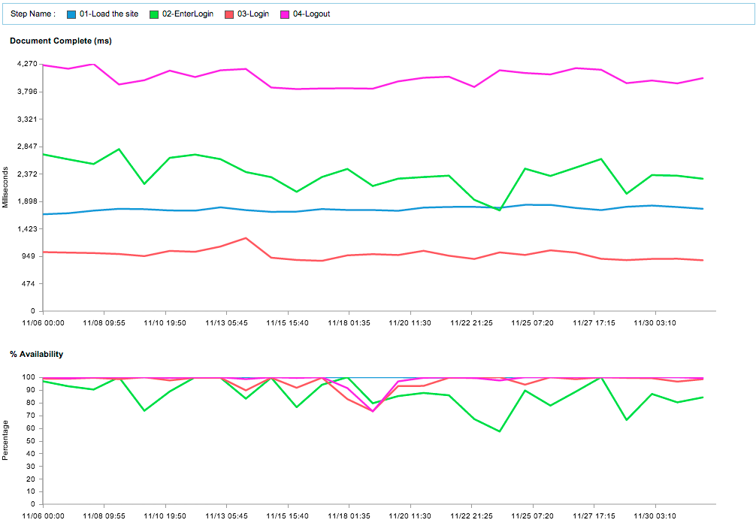This screenshot has height=532, width=756.
Task: Select the '03-Login' legend label
Action: [x=253, y=14]
